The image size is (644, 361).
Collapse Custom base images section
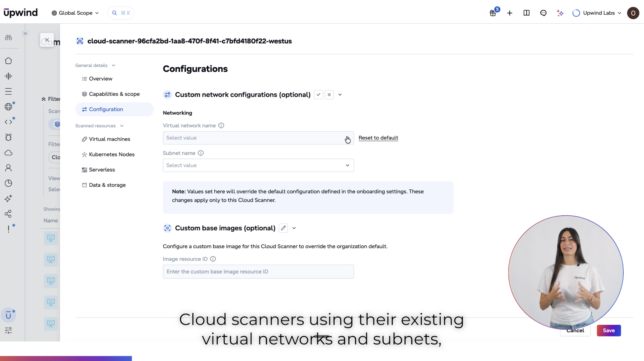294,228
